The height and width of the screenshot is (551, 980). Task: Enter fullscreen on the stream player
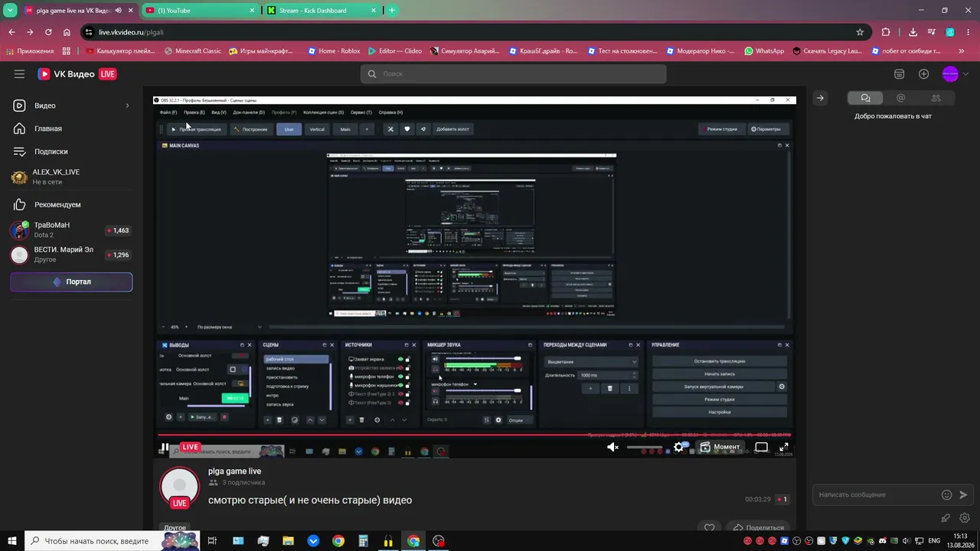784,448
